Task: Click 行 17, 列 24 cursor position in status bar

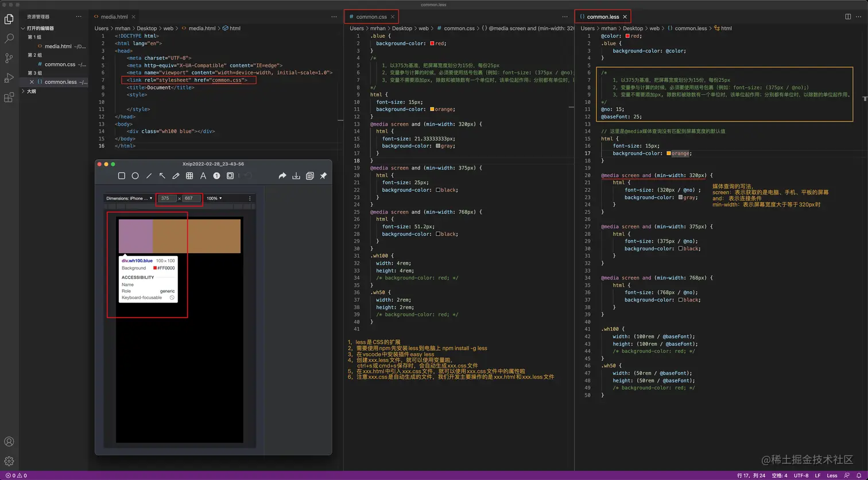Action: coord(752,475)
